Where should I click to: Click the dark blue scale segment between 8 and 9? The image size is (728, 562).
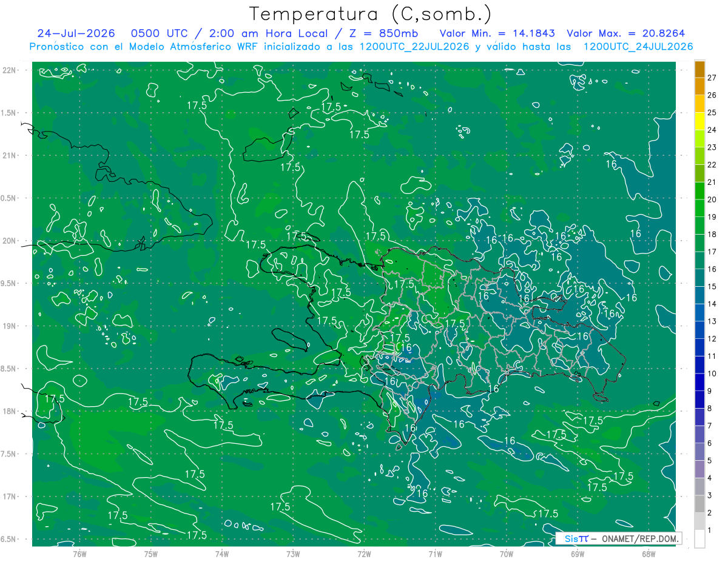point(699,400)
